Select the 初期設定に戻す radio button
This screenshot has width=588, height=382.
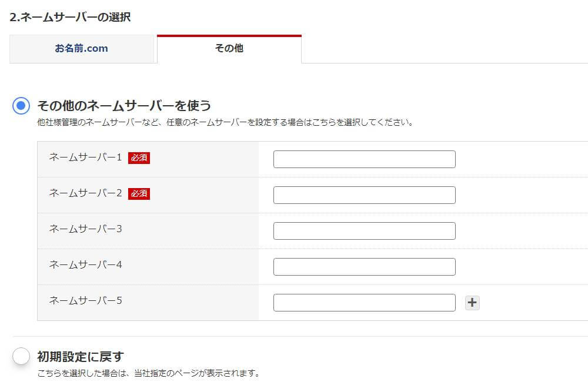coord(21,356)
